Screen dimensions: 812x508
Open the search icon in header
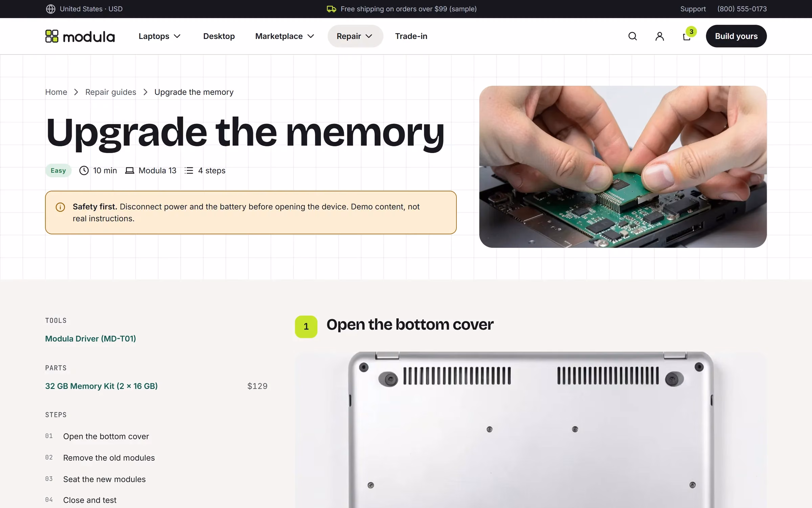click(632, 36)
